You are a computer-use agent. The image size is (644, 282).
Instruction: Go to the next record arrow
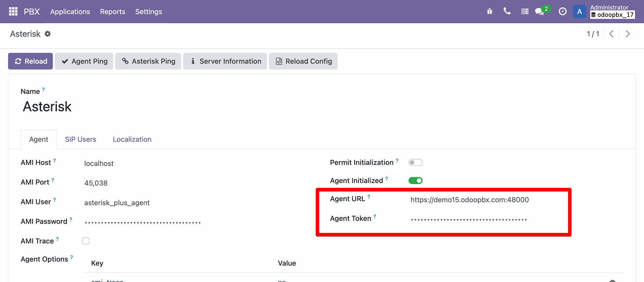[628, 34]
